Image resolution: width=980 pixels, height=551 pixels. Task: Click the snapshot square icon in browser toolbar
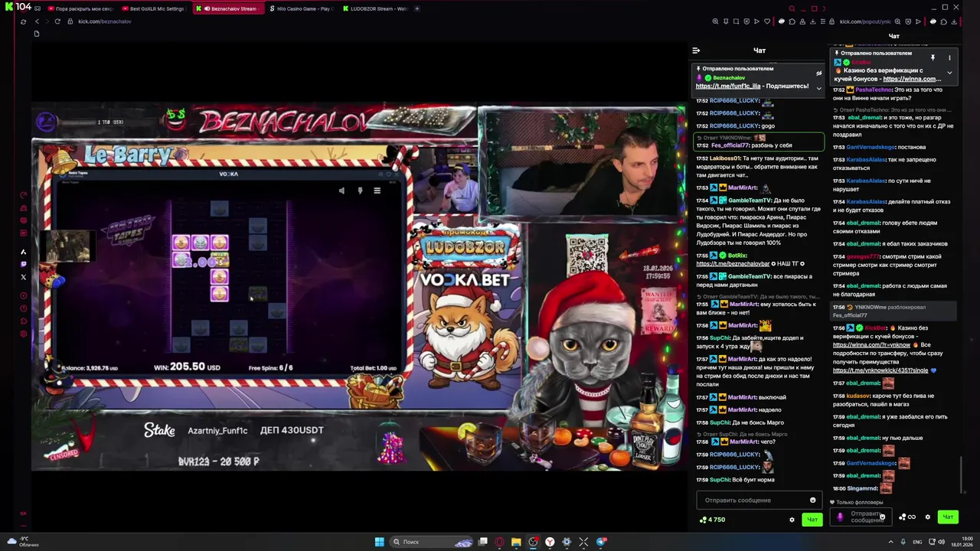pos(736,21)
